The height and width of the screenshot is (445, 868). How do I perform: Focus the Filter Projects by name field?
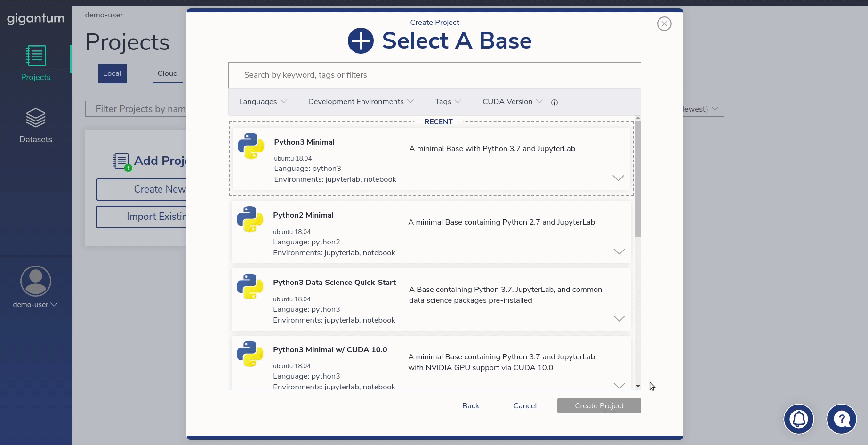tap(136, 109)
